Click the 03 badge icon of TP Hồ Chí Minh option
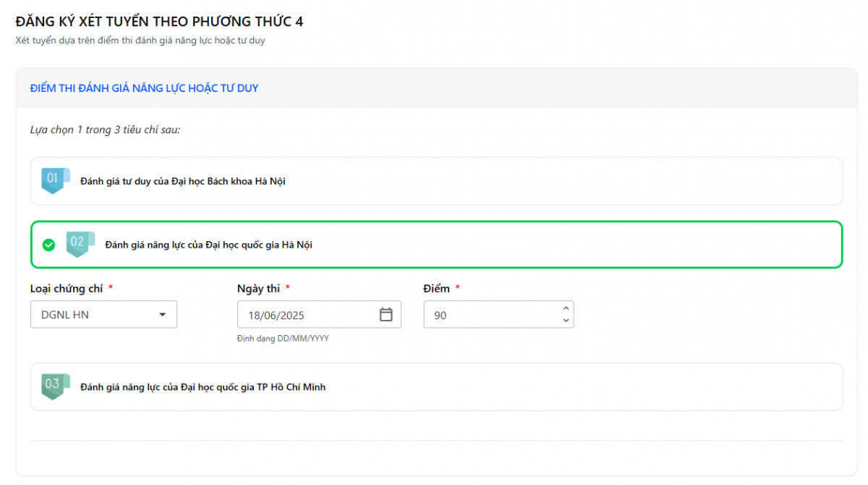Viewport: 868px width, 485px height. (x=56, y=387)
